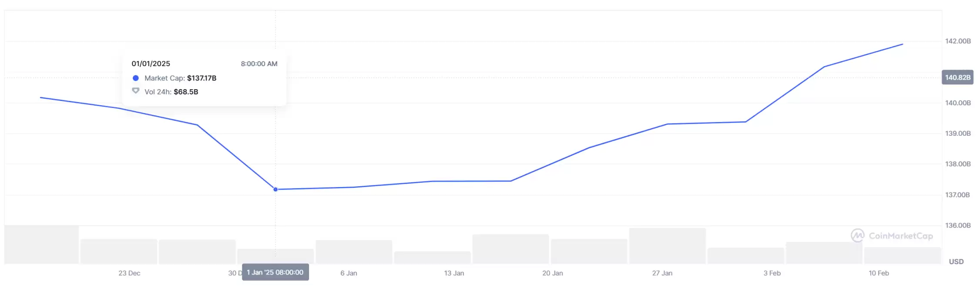
Task: Select the 3 Feb axis label
Action: click(x=772, y=273)
